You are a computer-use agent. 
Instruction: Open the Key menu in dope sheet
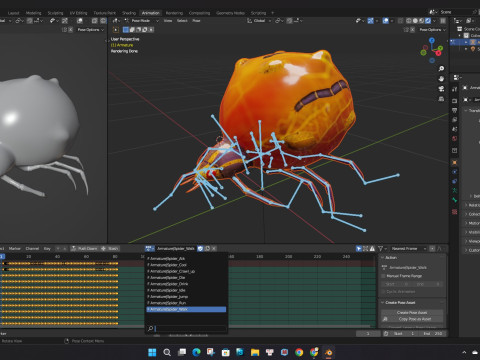(47, 249)
